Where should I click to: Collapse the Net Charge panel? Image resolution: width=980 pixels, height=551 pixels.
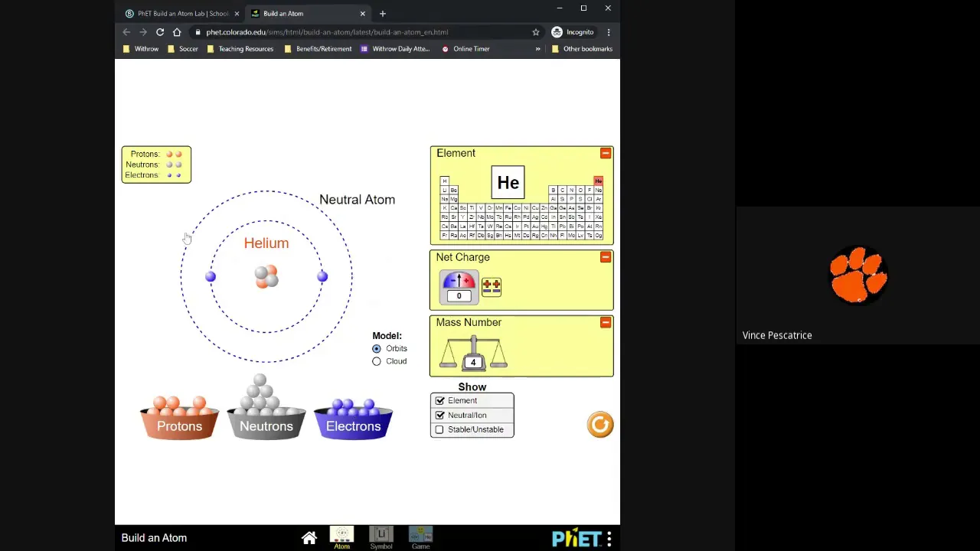606,257
